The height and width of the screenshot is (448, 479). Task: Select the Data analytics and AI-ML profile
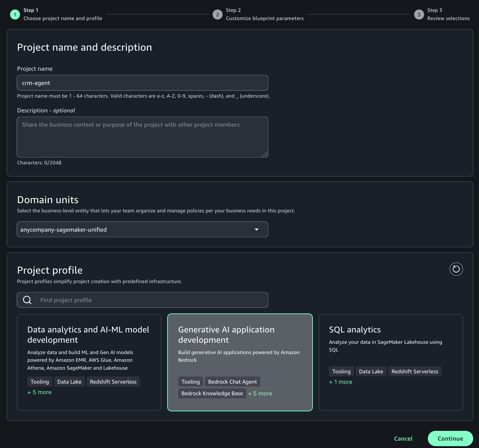[x=89, y=362]
